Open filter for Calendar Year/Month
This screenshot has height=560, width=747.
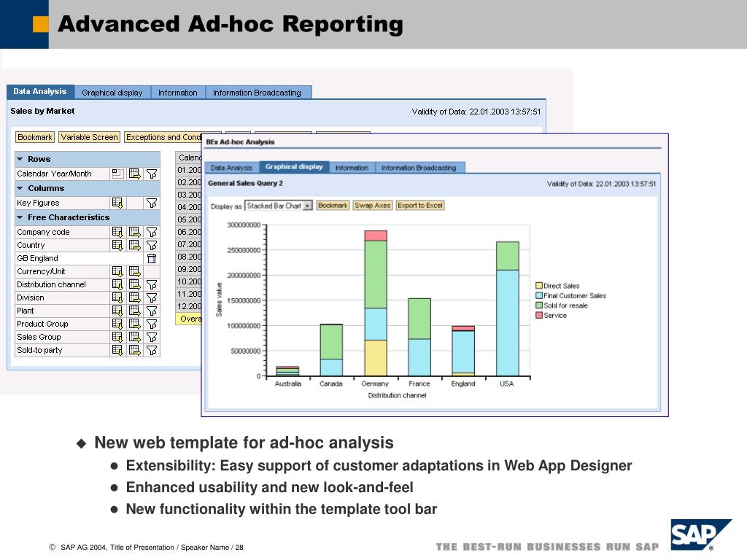pos(152,174)
